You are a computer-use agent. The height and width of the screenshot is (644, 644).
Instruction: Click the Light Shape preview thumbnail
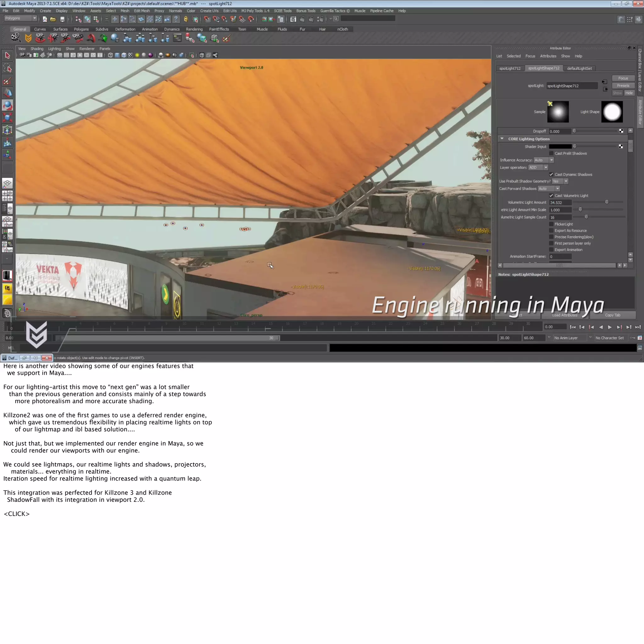[612, 112]
